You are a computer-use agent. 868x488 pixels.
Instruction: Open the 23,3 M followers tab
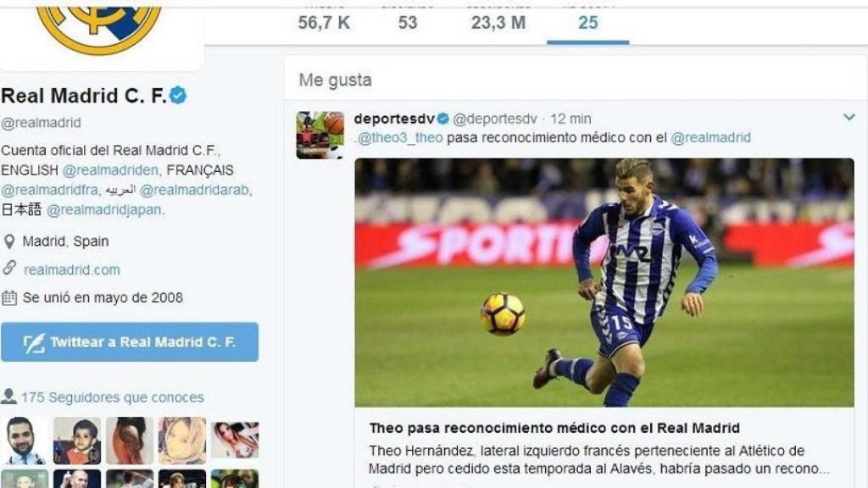[498, 22]
